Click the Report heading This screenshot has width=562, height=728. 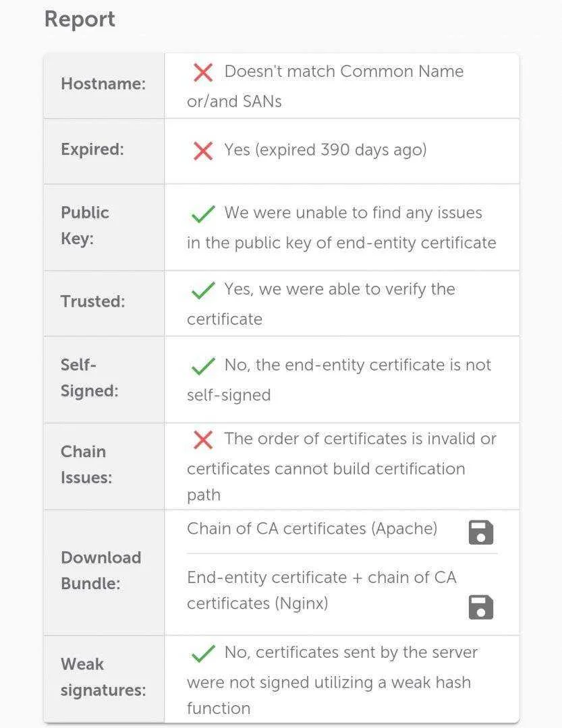point(80,20)
